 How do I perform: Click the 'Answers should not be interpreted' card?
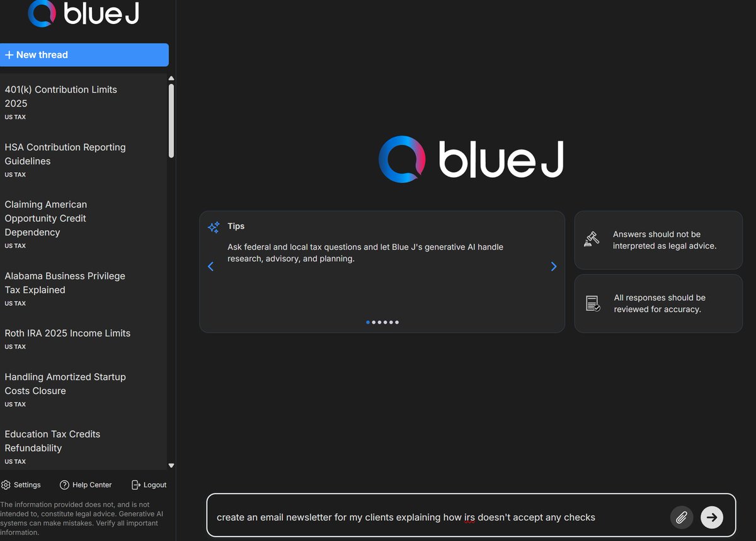coord(658,240)
